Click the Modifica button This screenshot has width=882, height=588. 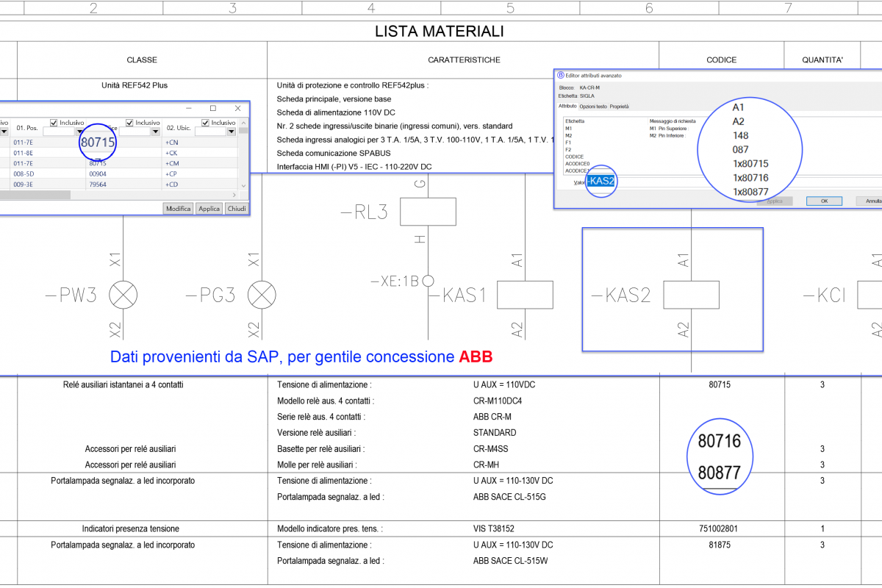pos(179,209)
